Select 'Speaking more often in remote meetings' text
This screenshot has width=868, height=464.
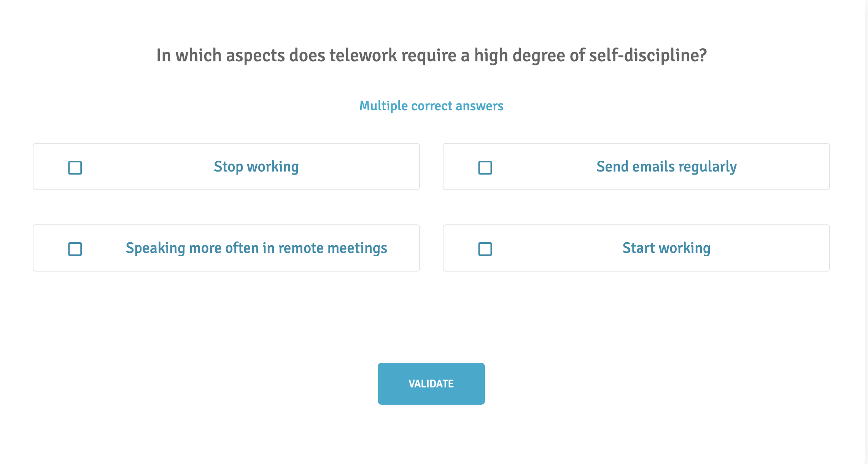[256, 248]
